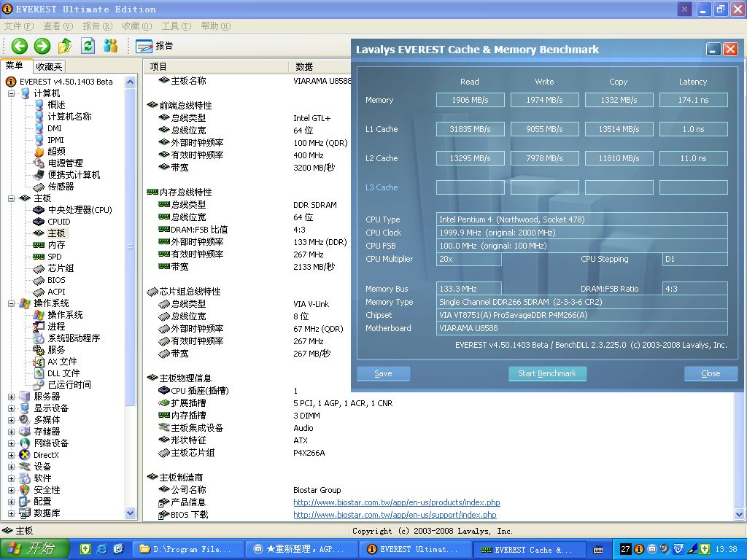Open the 进程 processes item
Viewport: 747px width, 560px height.
[56, 326]
